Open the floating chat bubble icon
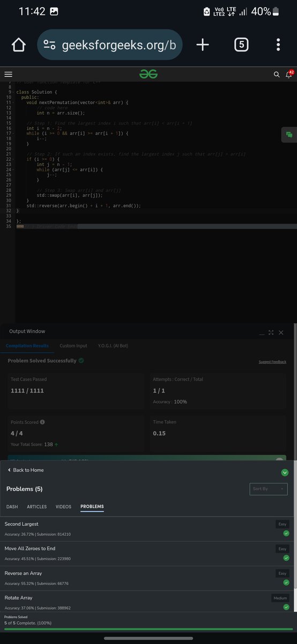The image size is (297, 644). click(x=289, y=135)
